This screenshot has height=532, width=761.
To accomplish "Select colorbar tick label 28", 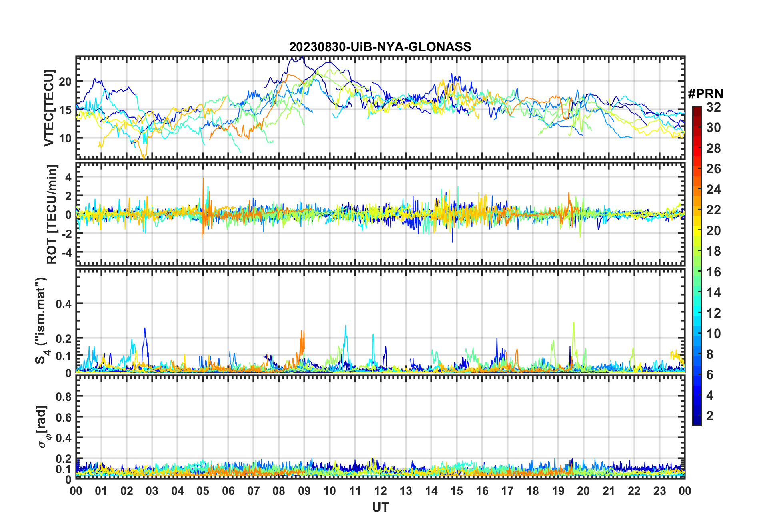I will coord(713,148).
